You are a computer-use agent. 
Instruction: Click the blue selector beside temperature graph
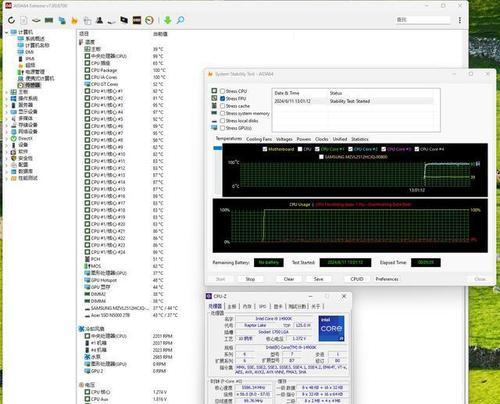point(218,148)
